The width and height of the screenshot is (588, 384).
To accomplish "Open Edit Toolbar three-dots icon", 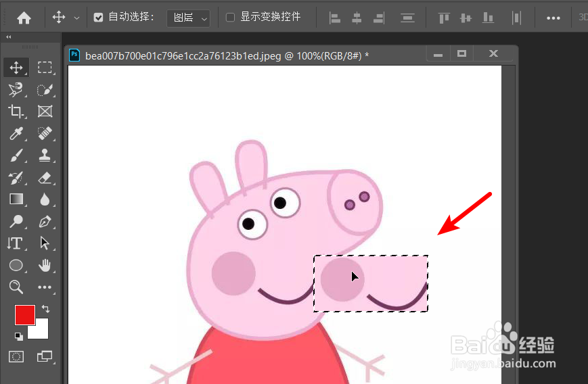I will pyautogui.click(x=45, y=287).
